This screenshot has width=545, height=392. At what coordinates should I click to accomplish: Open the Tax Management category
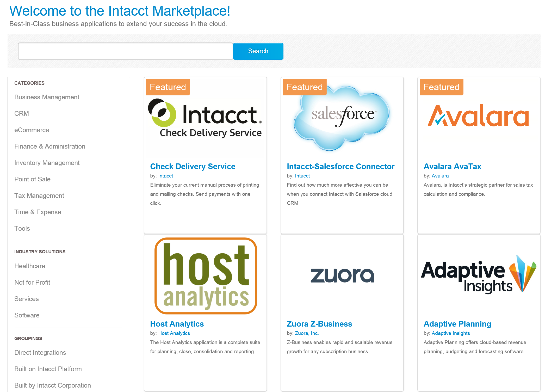[x=39, y=195]
